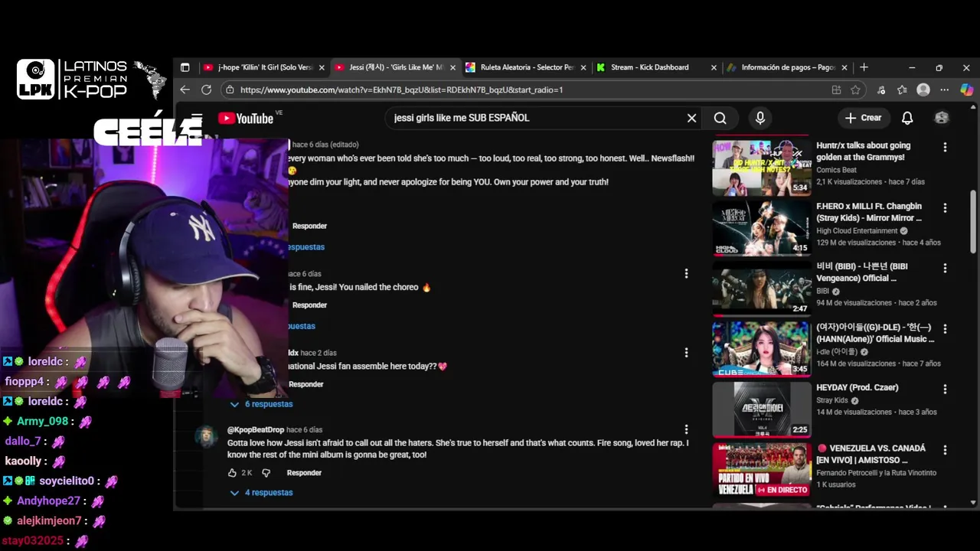980x551 pixels.
Task: Open the favorites list icon in the toolbar
Action: [x=902, y=90]
